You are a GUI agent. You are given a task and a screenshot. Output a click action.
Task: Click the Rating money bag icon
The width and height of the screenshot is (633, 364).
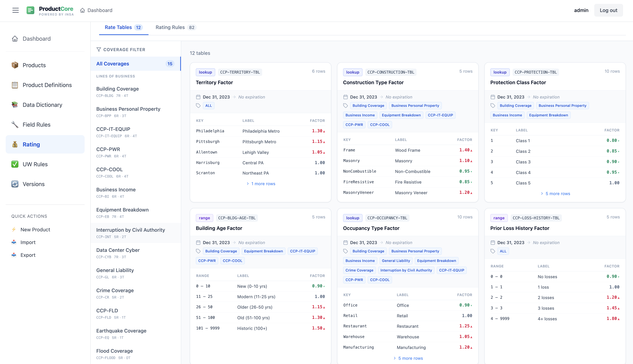tap(15, 145)
